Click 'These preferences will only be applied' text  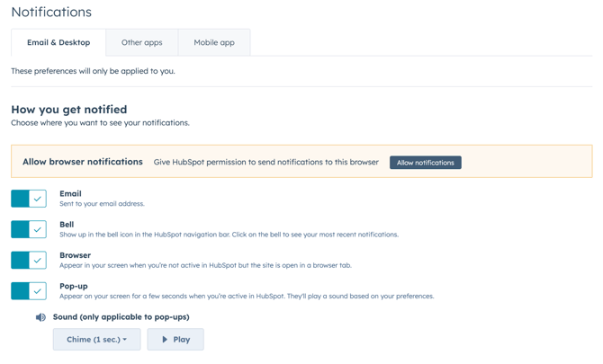point(93,71)
